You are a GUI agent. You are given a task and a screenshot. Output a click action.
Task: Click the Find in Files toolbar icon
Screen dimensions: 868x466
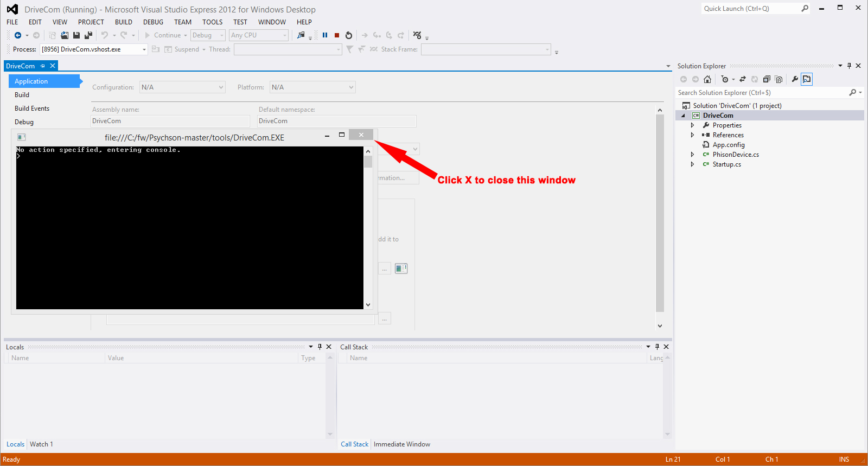click(x=301, y=35)
